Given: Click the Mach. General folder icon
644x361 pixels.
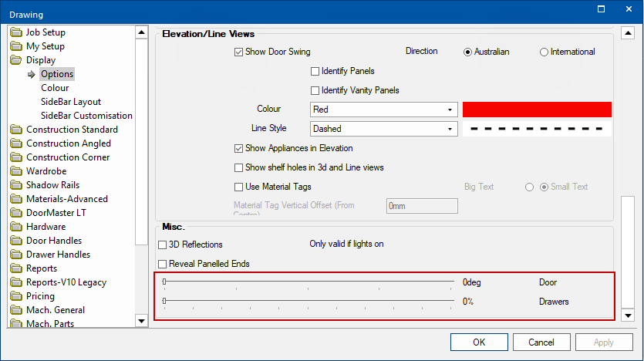Looking at the screenshot, I should click(16, 310).
